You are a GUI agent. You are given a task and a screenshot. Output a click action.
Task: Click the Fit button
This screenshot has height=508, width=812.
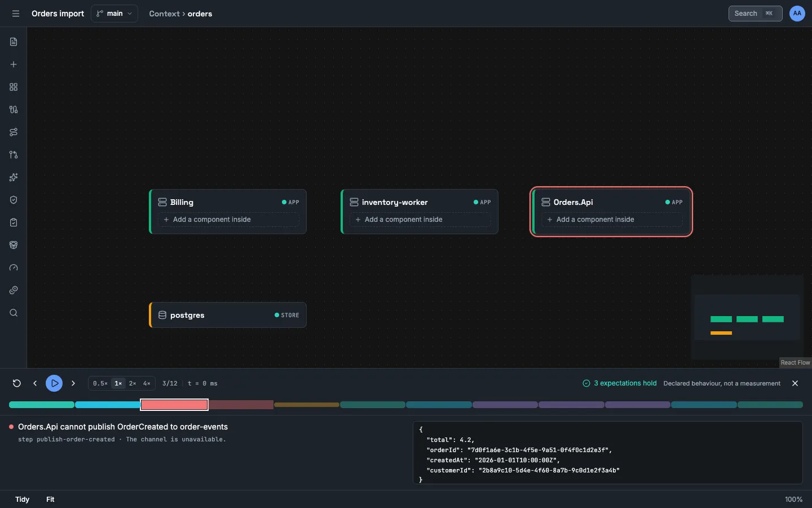[x=50, y=500]
